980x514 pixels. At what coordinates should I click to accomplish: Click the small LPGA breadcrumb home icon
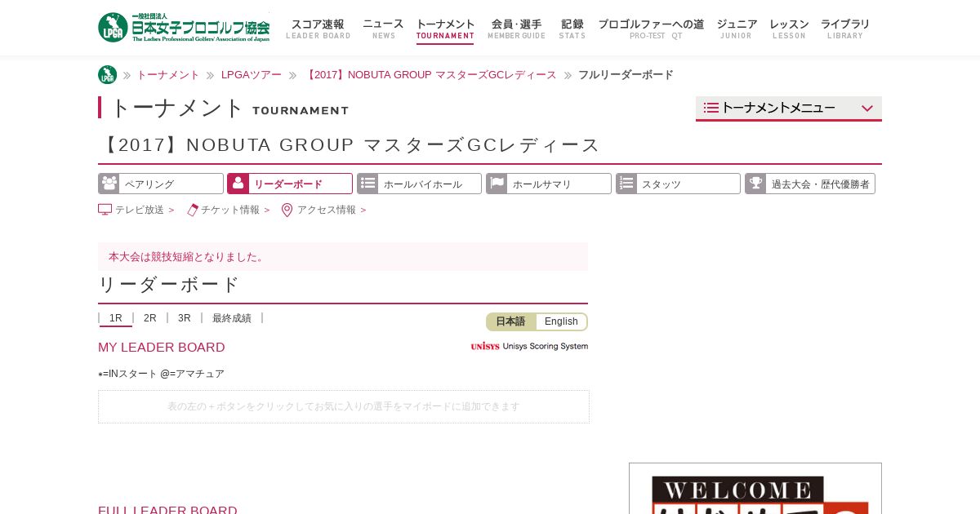point(107,75)
